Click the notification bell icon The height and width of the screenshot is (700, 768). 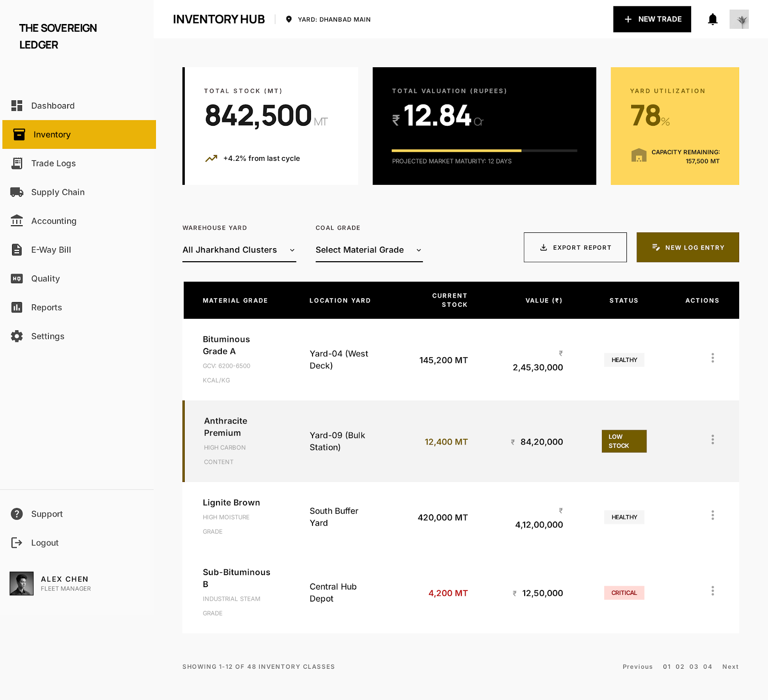pos(713,19)
